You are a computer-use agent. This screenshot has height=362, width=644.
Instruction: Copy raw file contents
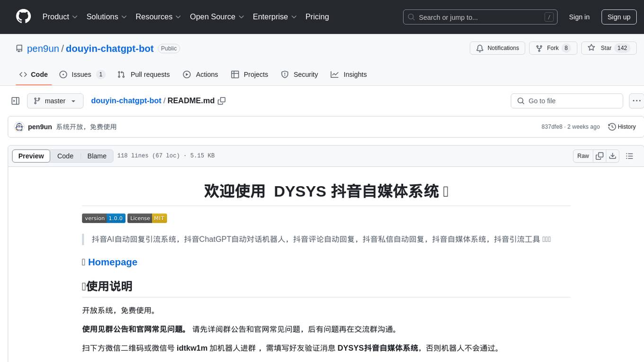point(600,156)
